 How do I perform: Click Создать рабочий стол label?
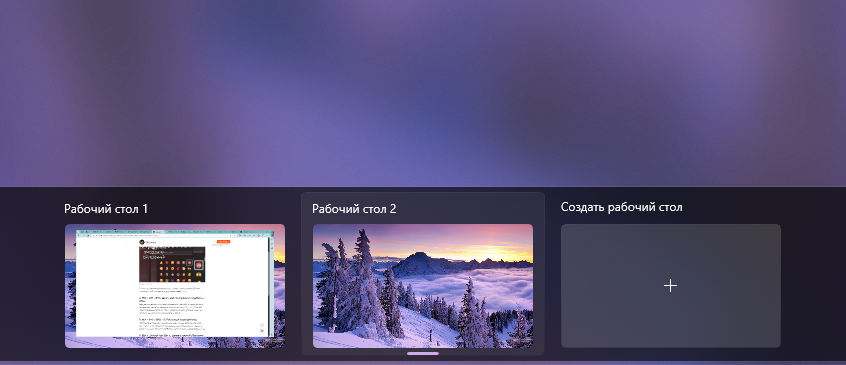pos(622,207)
